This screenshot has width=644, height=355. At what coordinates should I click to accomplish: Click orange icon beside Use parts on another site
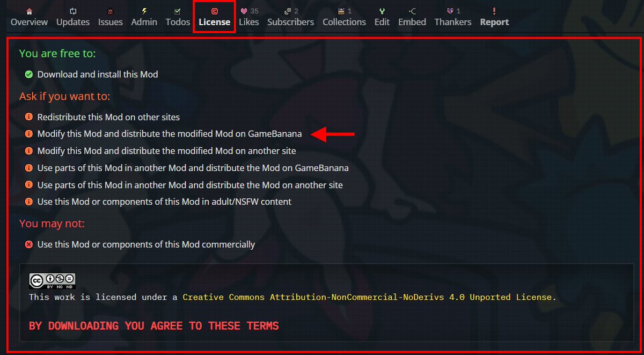29,185
